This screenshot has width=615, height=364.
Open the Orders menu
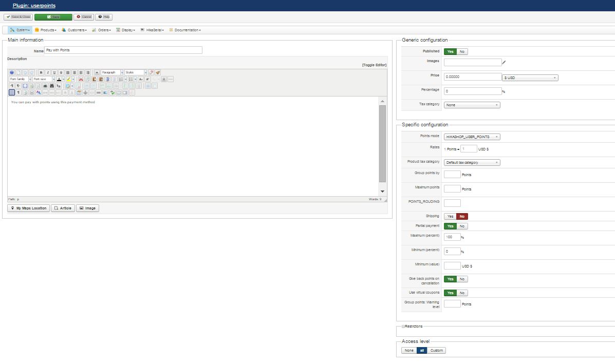pos(102,30)
